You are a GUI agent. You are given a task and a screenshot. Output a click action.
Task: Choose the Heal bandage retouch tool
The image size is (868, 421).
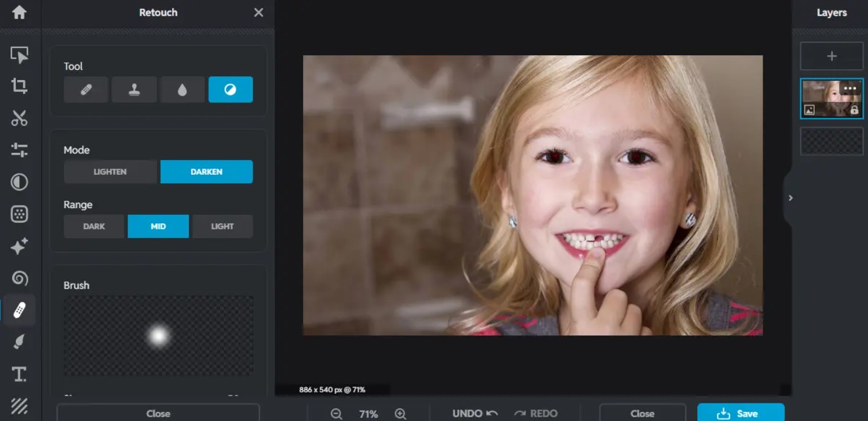[86, 90]
